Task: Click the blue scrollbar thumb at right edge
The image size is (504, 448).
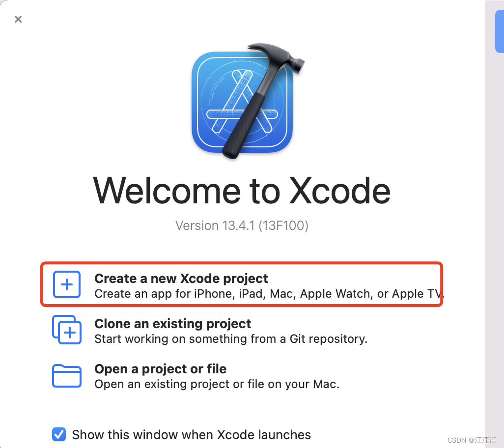Action: pyautogui.click(x=500, y=31)
